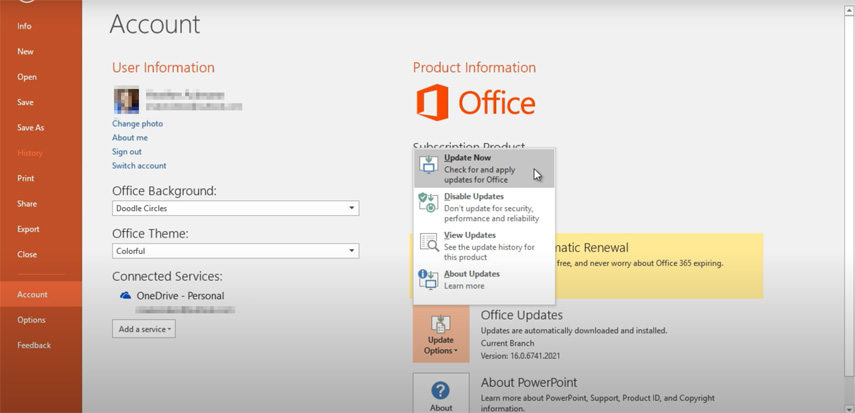This screenshot has width=855, height=413.
Task: Select Options in the left sidebar
Action: click(x=31, y=320)
